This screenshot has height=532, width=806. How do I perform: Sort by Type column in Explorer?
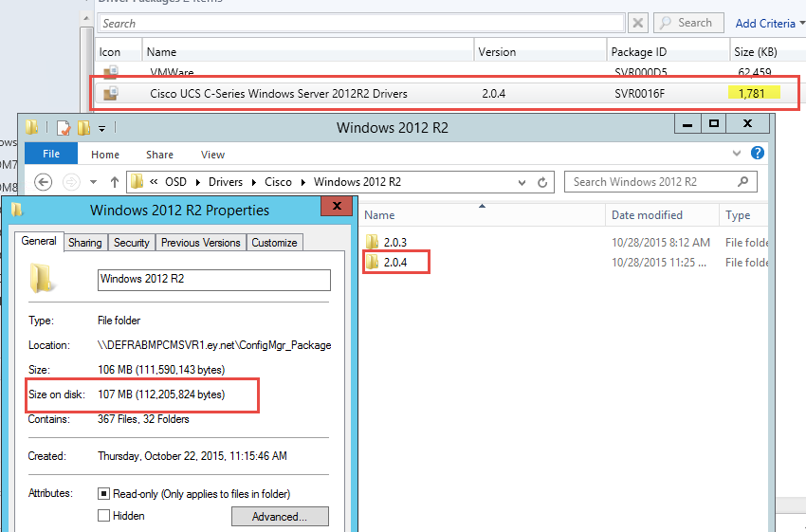pyautogui.click(x=743, y=215)
